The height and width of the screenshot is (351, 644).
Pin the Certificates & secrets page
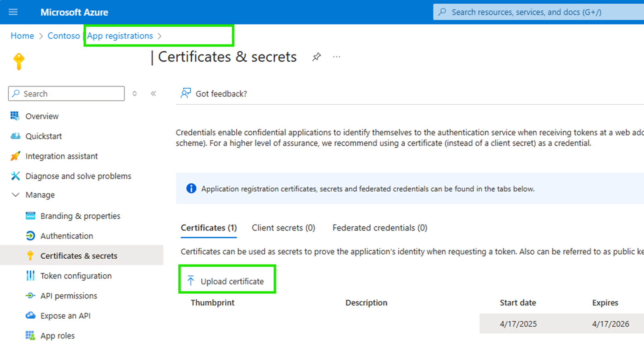[x=316, y=58]
